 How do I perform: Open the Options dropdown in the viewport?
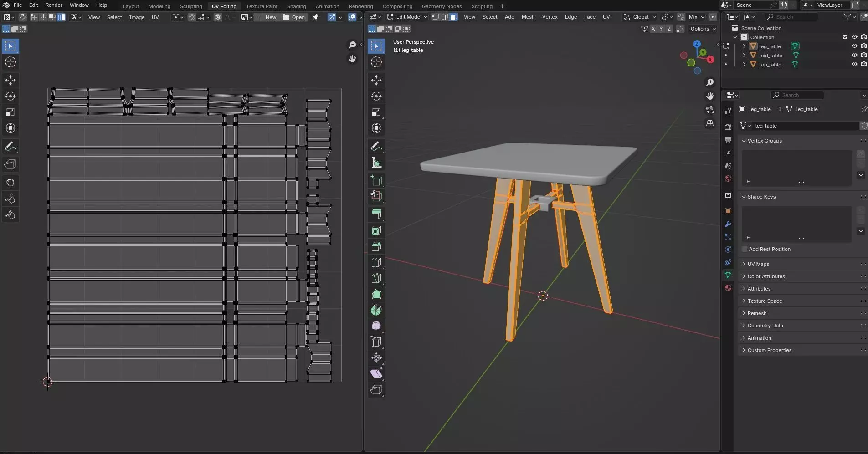[703, 29]
